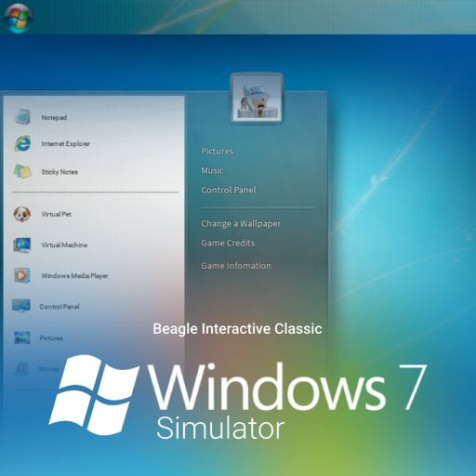Open Game Credits
Image resolution: width=476 pixels, height=476 pixels.
point(228,243)
